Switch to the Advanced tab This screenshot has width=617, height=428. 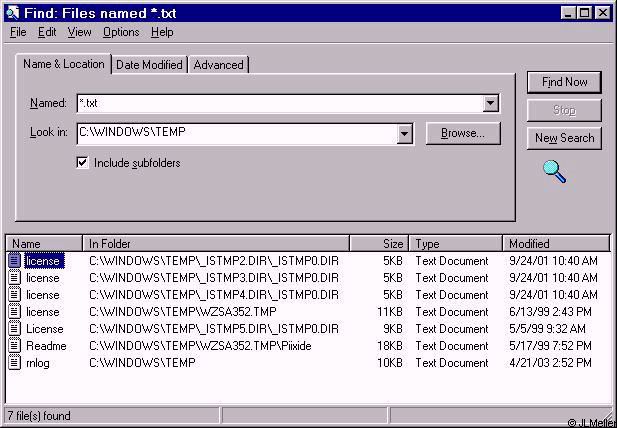click(218, 65)
